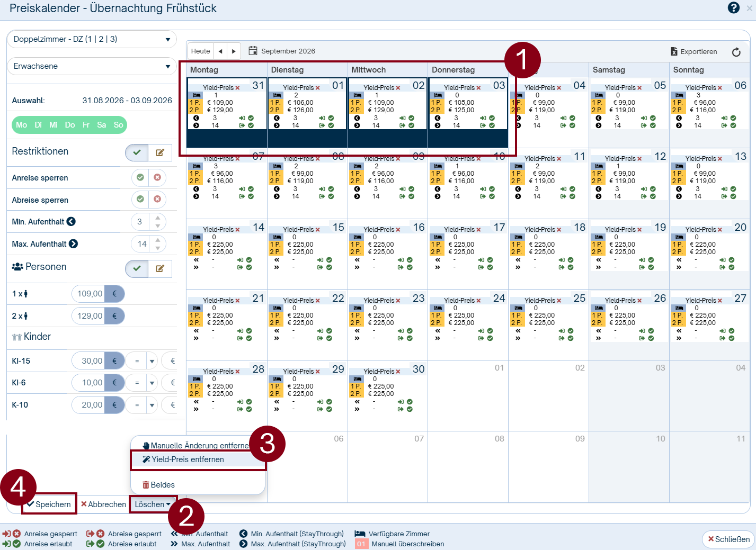This screenshot has width=756, height=550.
Task: Remove the Yield-Preis on day 30
Action: tap(398, 372)
